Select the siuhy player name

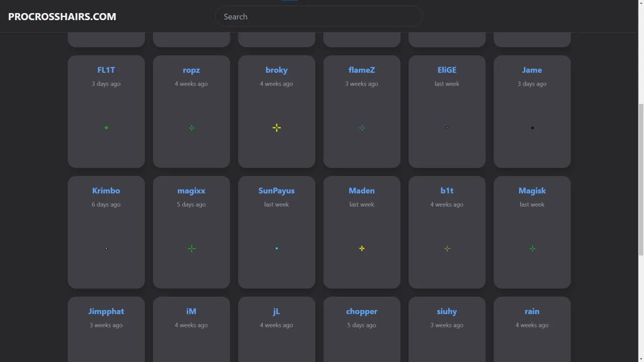447,311
